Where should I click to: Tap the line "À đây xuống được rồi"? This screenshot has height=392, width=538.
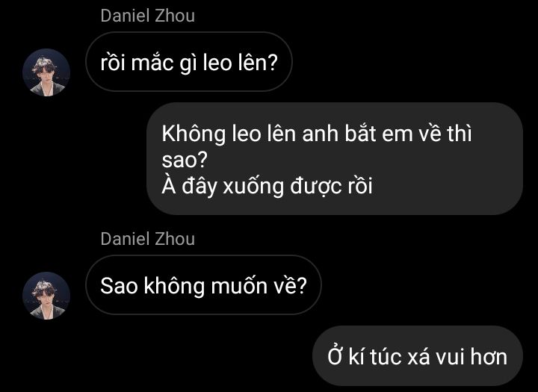pyautogui.click(x=267, y=186)
